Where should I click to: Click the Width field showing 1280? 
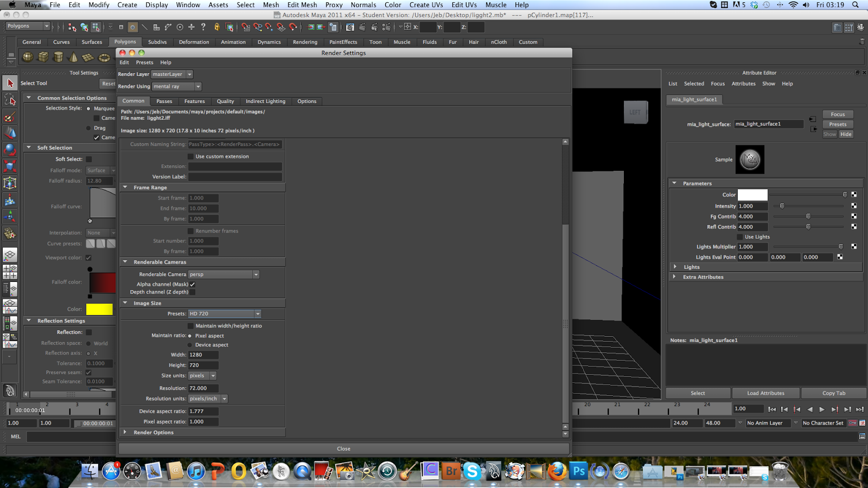tap(202, 355)
